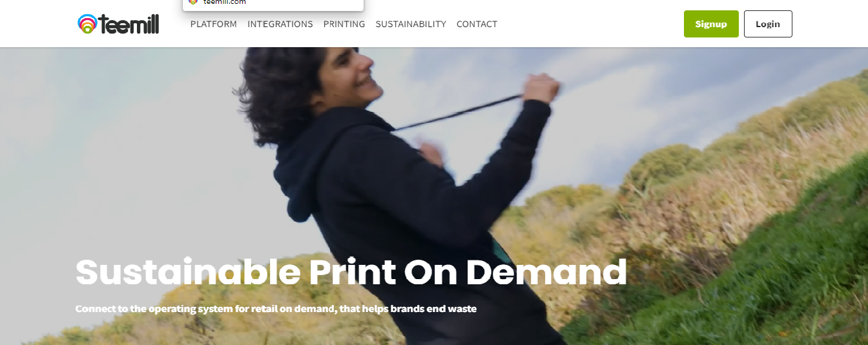Image resolution: width=868 pixels, height=345 pixels.
Task: Visit the Sustainability section
Action: pos(411,24)
